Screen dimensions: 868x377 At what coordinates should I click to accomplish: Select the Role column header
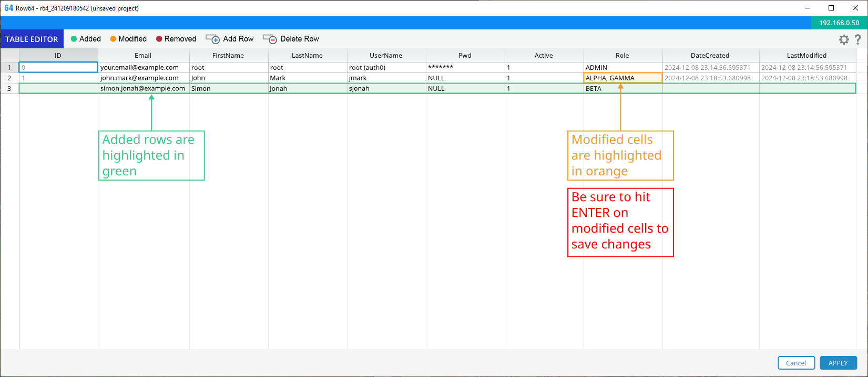click(622, 55)
